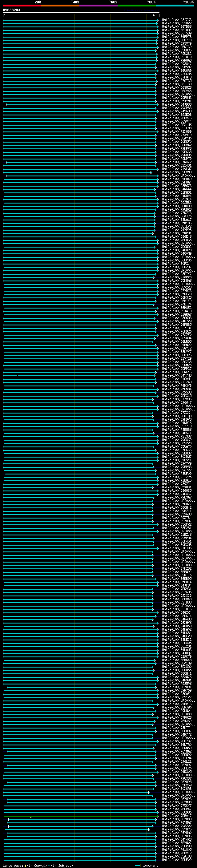Select label UniRef100_A7TZ43
This screenshot has width=197, height=868.
pyautogui.click(x=177, y=382)
